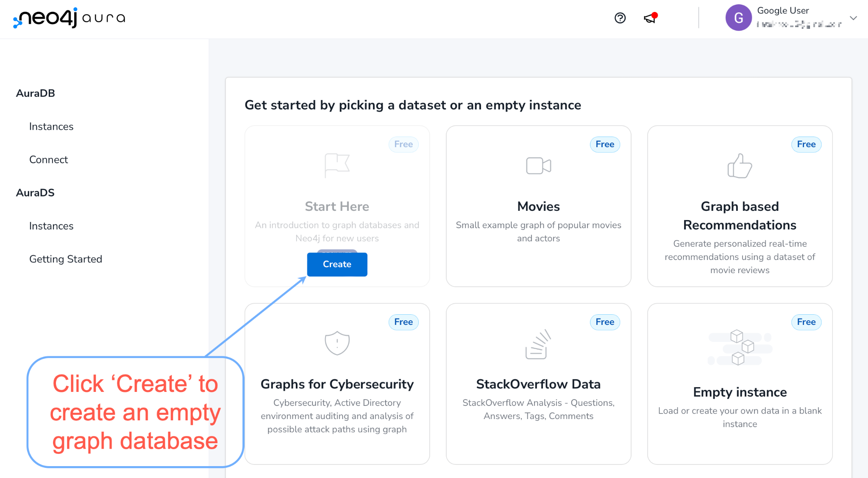
Task: Click 'Small example graph of popular movies' description
Action: pyautogui.click(x=538, y=232)
